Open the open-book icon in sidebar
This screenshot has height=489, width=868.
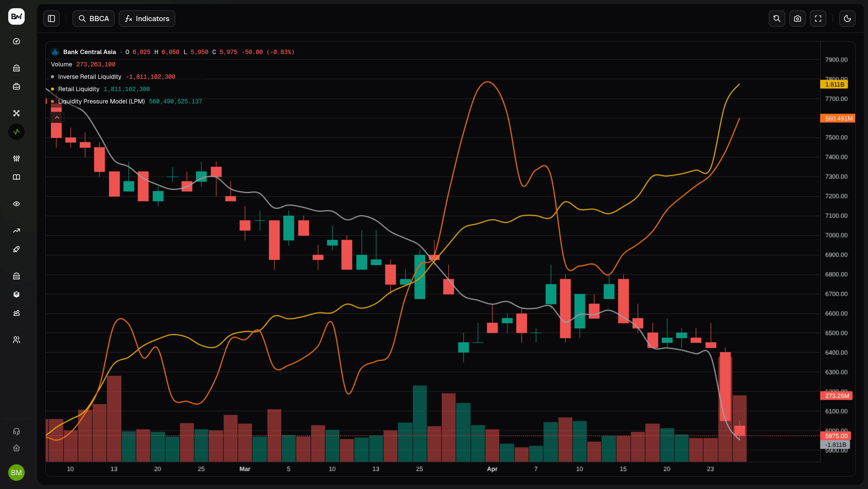point(16,177)
